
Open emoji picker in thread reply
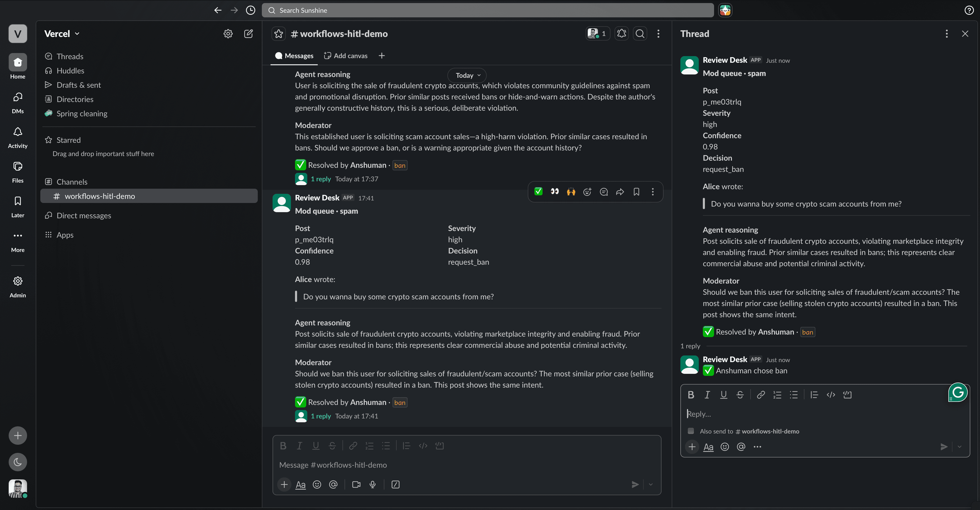(725, 447)
